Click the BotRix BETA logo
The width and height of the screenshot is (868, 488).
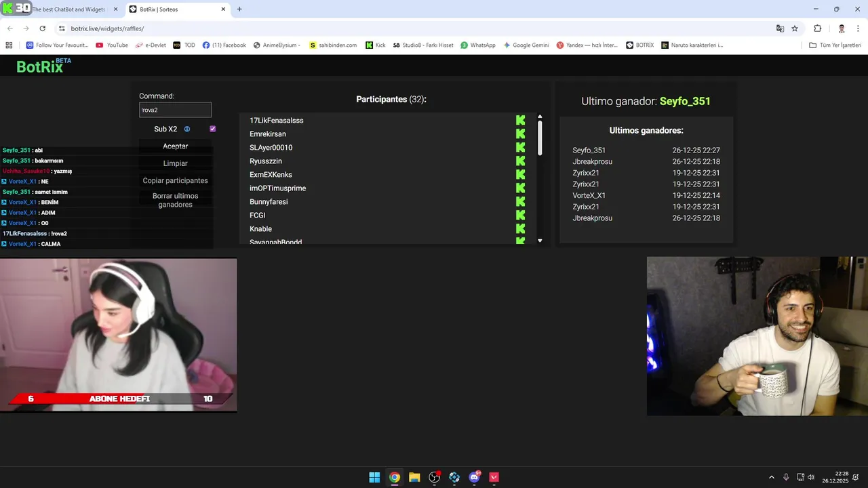[x=43, y=66]
